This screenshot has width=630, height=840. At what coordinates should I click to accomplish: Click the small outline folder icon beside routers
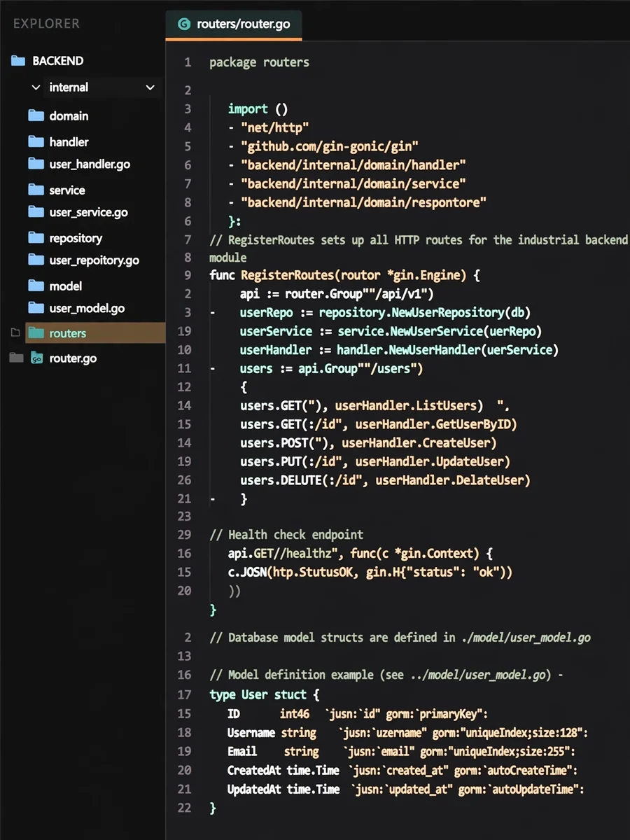tap(15, 332)
